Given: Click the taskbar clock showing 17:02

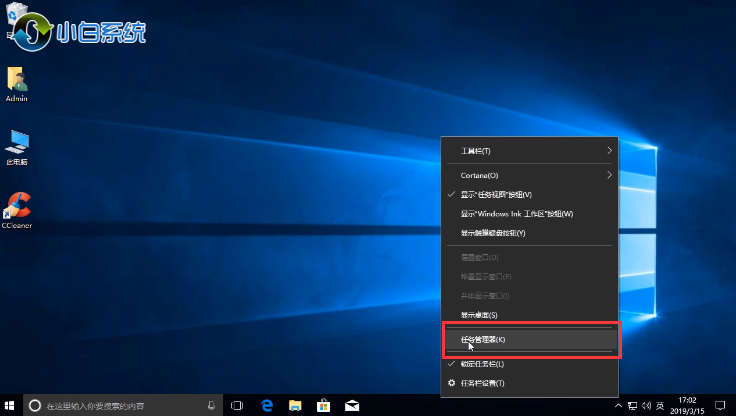Looking at the screenshot, I should [x=690, y=405].
